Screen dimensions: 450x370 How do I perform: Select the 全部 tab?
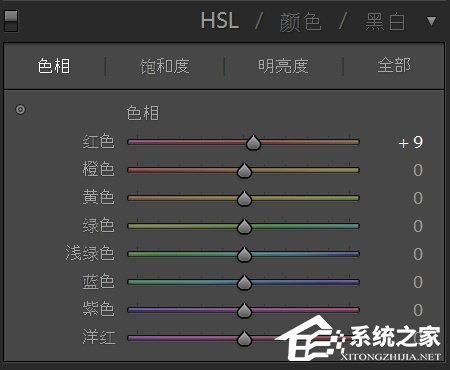tap(394, 65)
